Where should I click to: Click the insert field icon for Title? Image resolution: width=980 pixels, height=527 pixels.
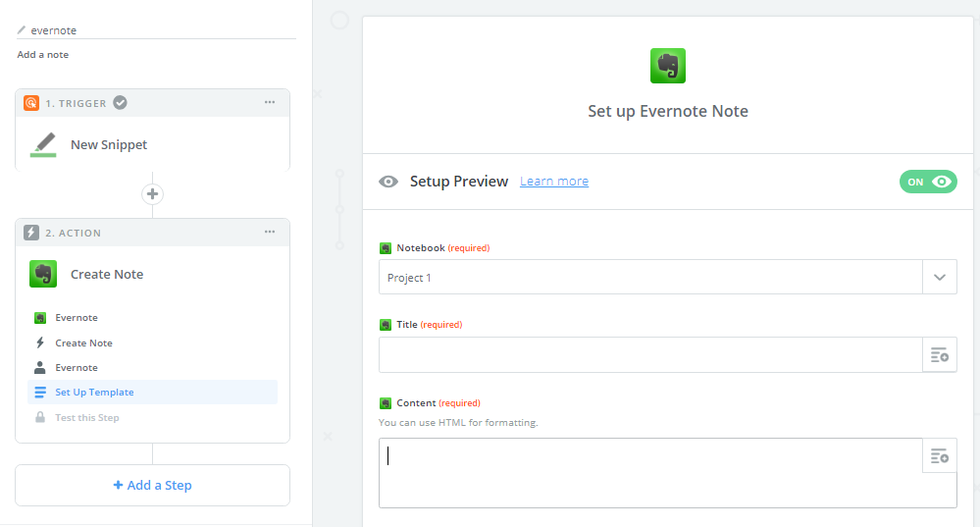click(939, 355)
